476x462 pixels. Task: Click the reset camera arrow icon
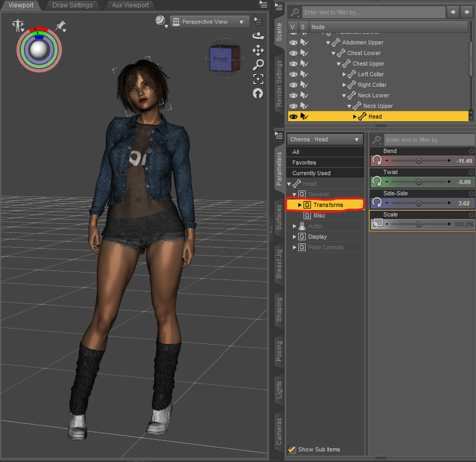point(258,94)
